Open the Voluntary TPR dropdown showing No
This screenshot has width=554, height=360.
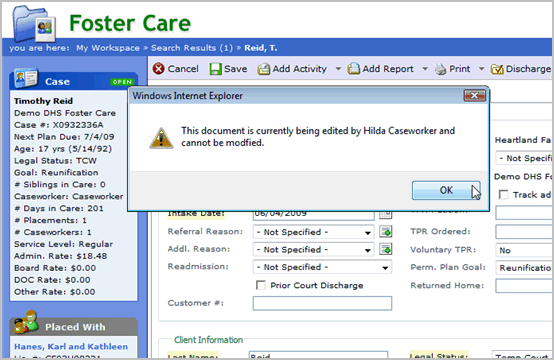[x=524, y=250]
